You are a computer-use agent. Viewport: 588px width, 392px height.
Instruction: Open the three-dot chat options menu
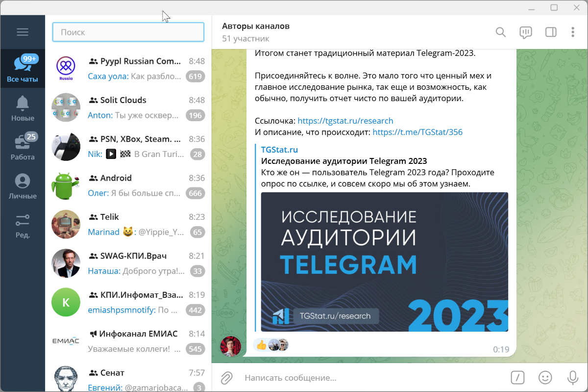click(573, 32)
